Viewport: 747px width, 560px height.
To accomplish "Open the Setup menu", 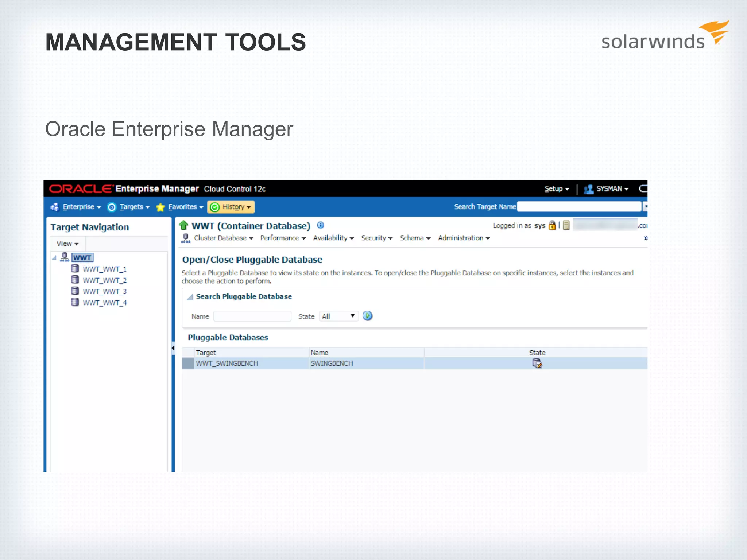I will [x=557, y=189].
